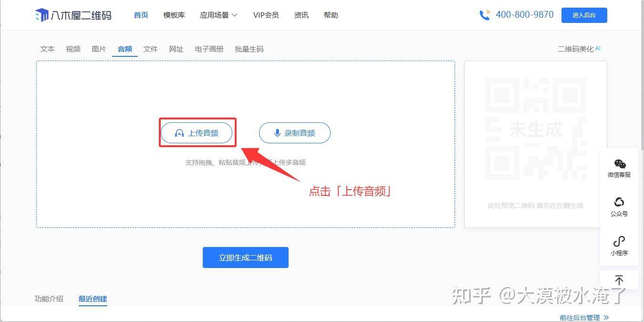
Task: Click 立即生成二维码 button
Action: pyautogui.click(x=246, y=258)
